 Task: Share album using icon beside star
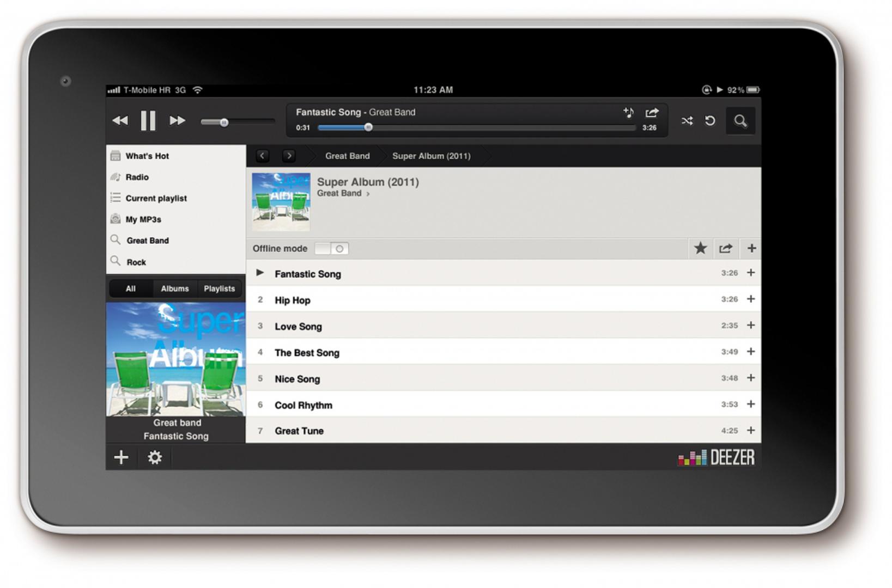(x=725, y=249)
